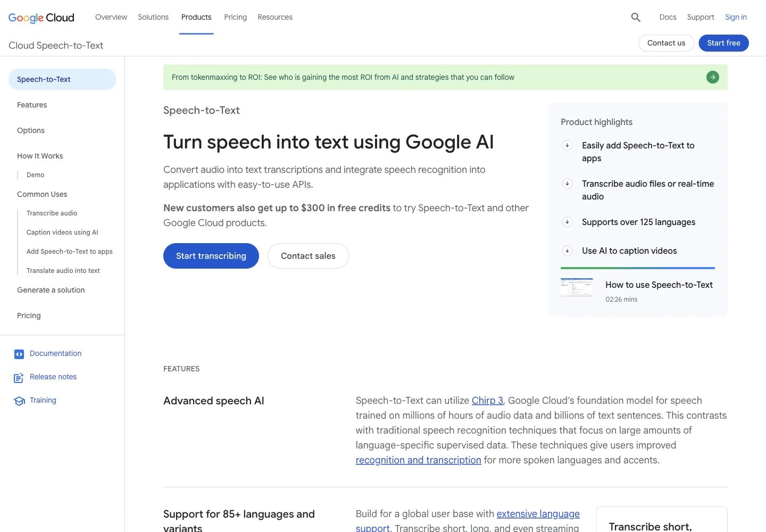Jump to Generate a solution section
The width and height of the screenshot is (766, 532).
(51, 290)
